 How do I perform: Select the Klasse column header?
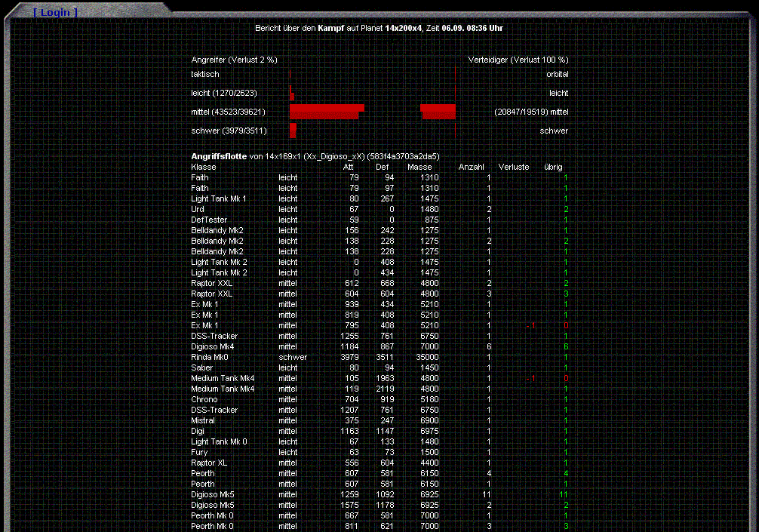204,167
